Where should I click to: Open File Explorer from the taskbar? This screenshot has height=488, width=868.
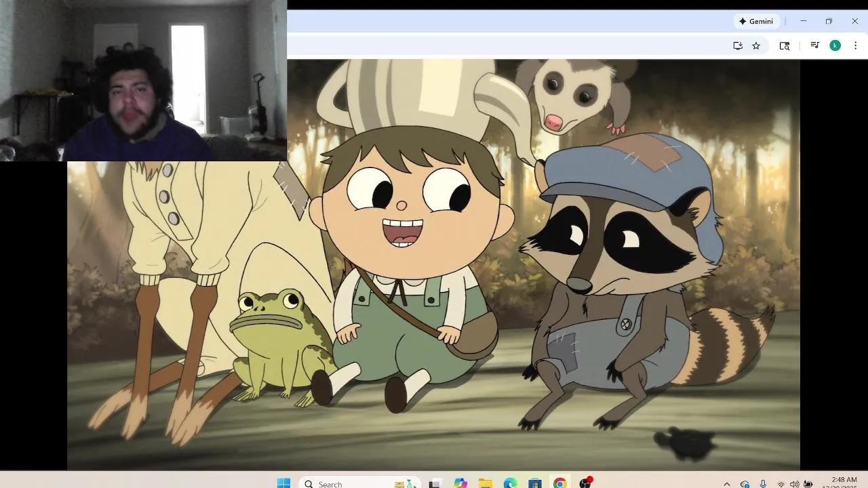pos(486,483)
